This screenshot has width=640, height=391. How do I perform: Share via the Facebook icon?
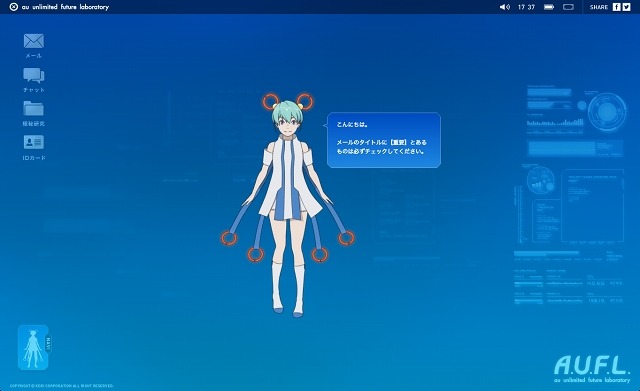[616, 7]
